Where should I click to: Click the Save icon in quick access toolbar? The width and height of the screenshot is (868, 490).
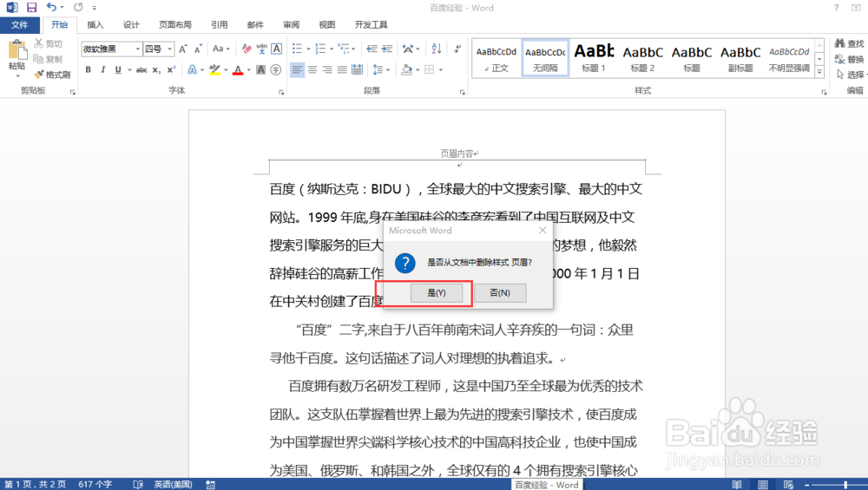click(x=31, y=7)
